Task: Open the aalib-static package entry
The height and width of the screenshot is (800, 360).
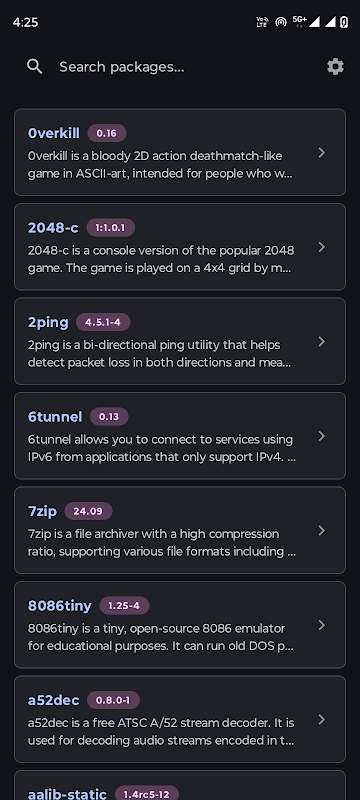Action: click(x=179, y=785)
